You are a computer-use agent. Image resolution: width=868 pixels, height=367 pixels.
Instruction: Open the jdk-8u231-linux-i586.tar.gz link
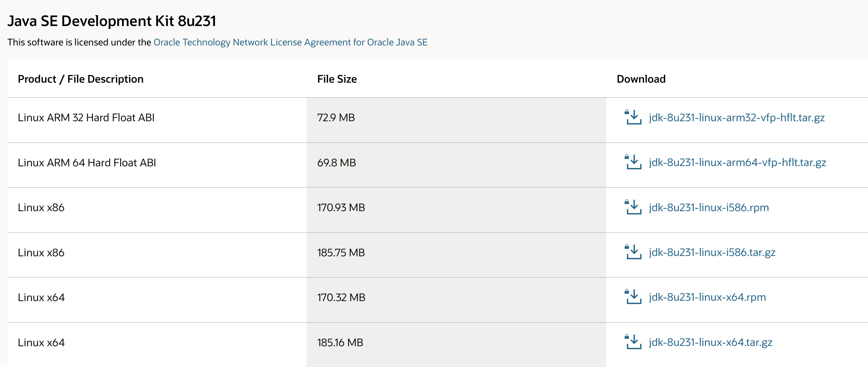(x=712, y=252)
